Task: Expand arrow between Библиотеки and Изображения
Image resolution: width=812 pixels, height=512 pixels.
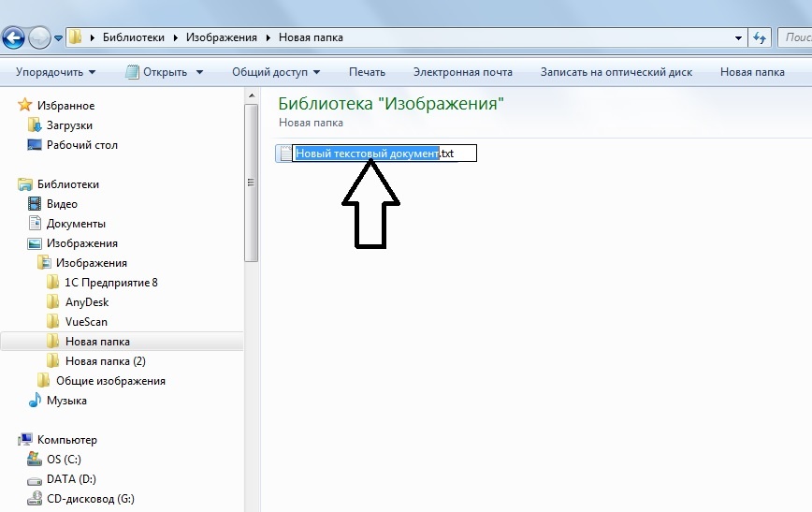Action: 176,37
